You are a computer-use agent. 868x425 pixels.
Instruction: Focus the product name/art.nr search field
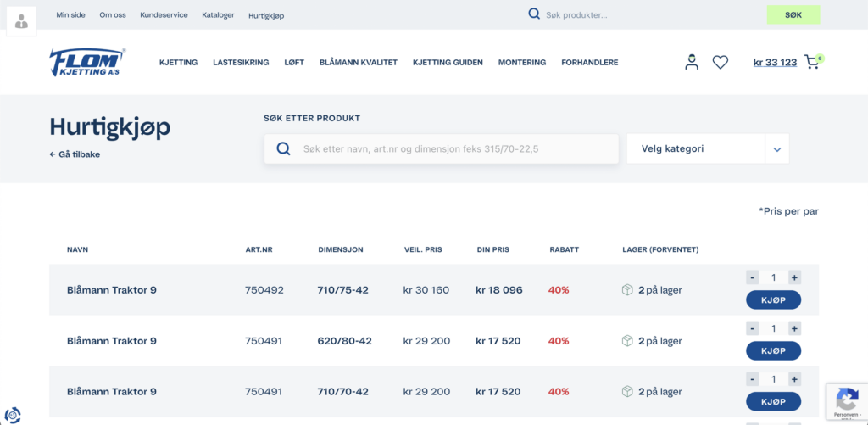click(x=441, y=148)
